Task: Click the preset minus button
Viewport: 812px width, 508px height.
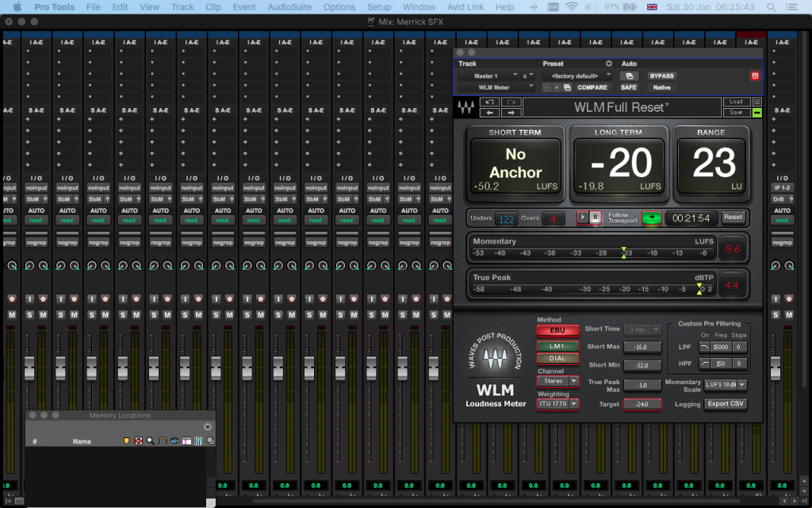Action: point(547,87)
